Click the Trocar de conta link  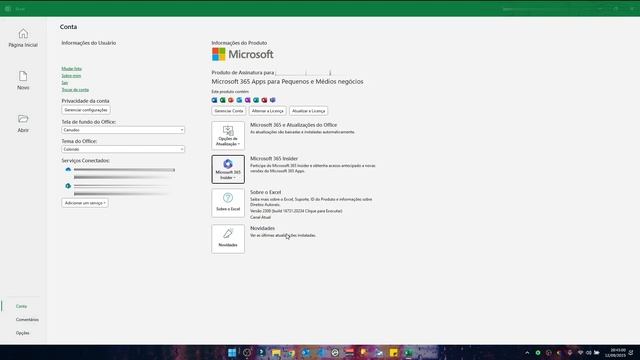click(x=75, y=89)
